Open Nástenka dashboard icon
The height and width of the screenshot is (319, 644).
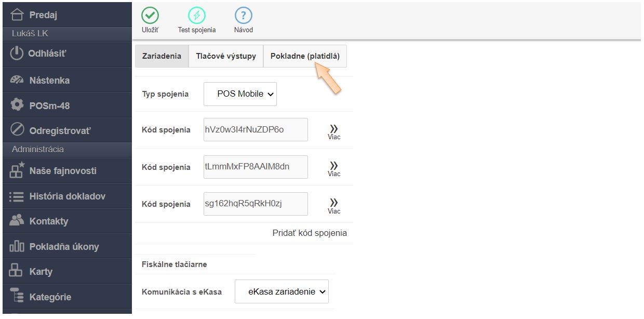pyautogui.click(x=17, y=80)
